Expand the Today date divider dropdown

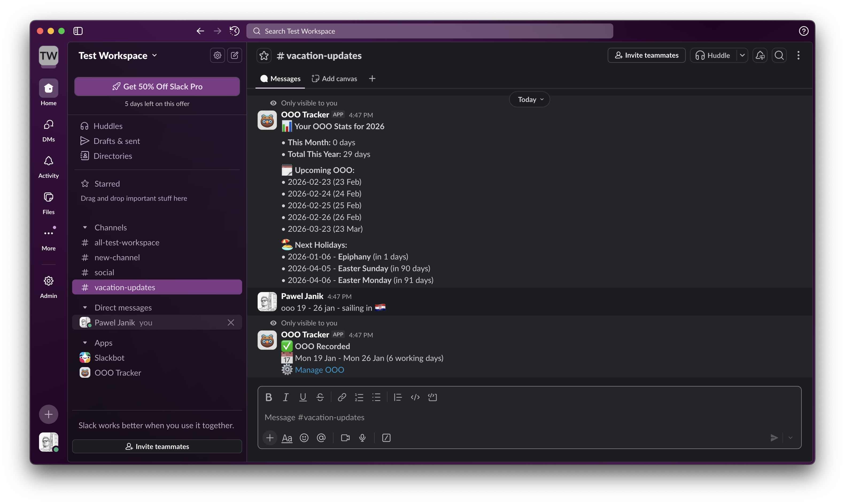point(529,99)
